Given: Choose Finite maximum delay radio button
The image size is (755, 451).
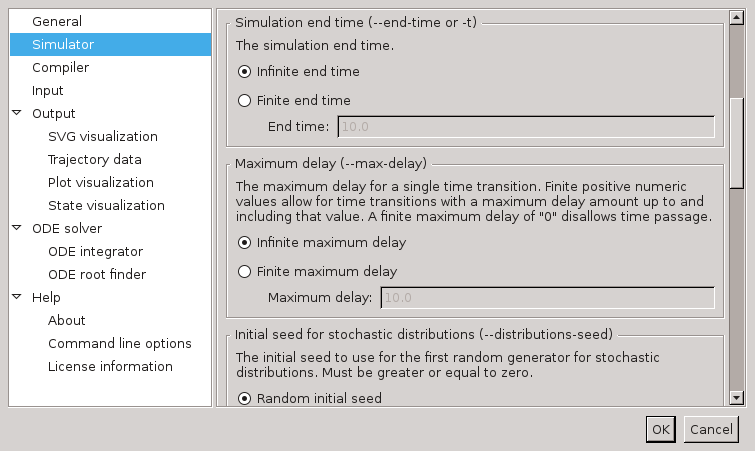Looking at the screenshot, I should (245, 271).
